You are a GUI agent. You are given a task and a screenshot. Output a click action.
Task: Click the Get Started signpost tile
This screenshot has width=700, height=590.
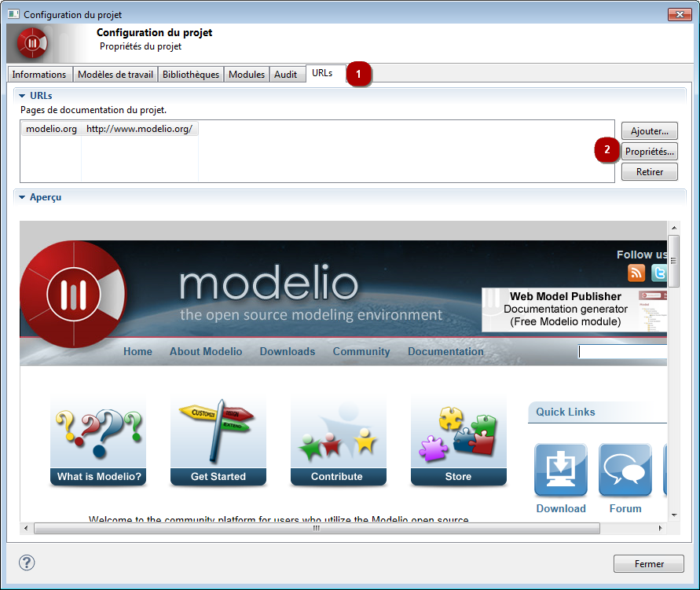[x=218, y=441]
